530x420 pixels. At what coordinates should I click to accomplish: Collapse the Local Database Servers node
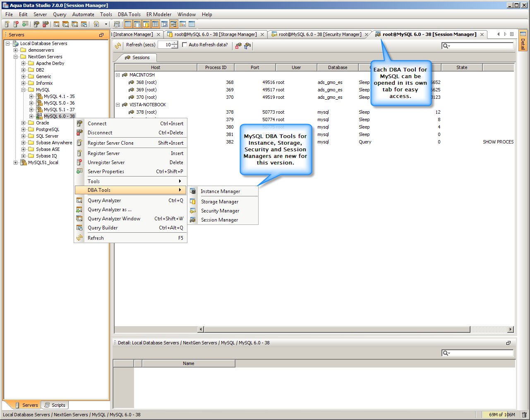7,43
